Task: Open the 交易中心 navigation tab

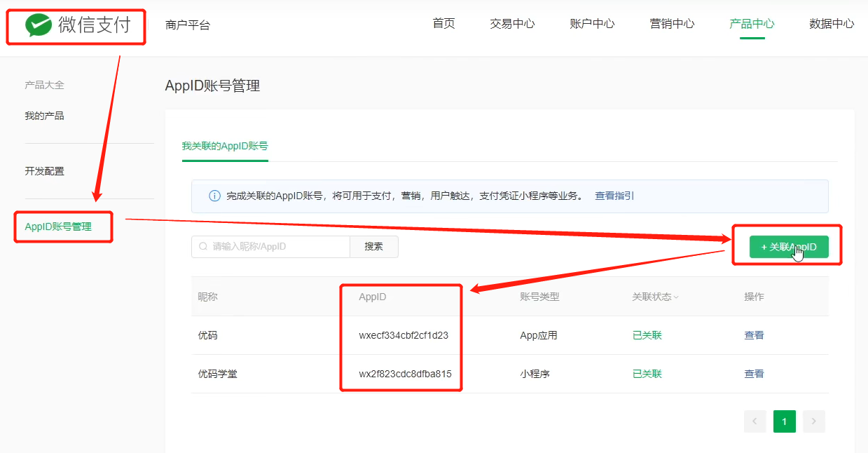Action: pyautogui.click(x=512, y=24)
